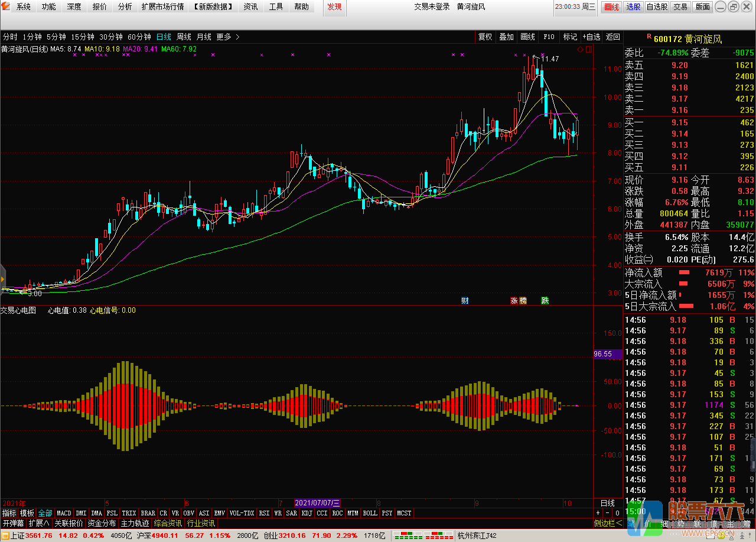The width and height of the screenshot is (756, 542).
Task: Select the 模板 template tab
Action: (27, 513)
